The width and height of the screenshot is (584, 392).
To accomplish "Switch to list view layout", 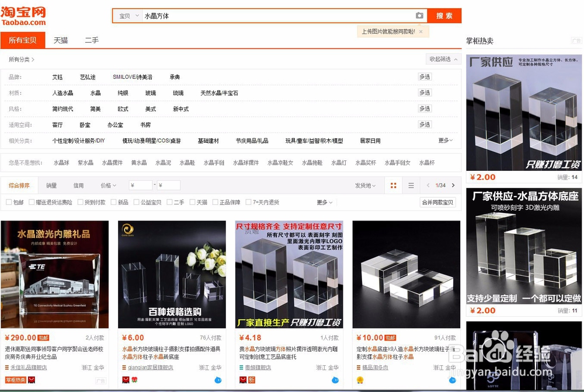I will 411,185.
